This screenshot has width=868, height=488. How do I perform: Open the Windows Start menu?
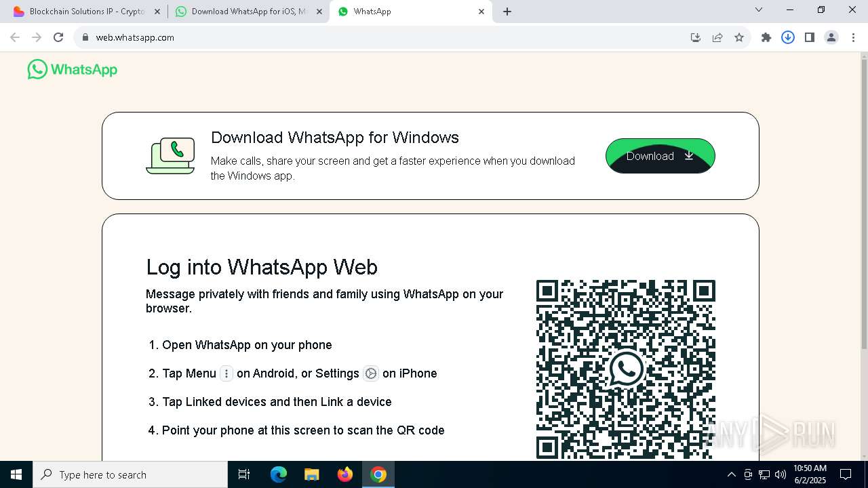tap(16, 474)
